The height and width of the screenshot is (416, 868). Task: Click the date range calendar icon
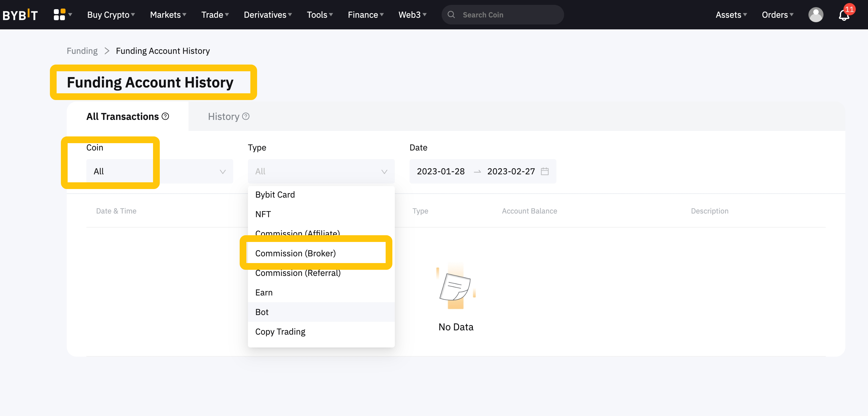(x=544, y=172)
